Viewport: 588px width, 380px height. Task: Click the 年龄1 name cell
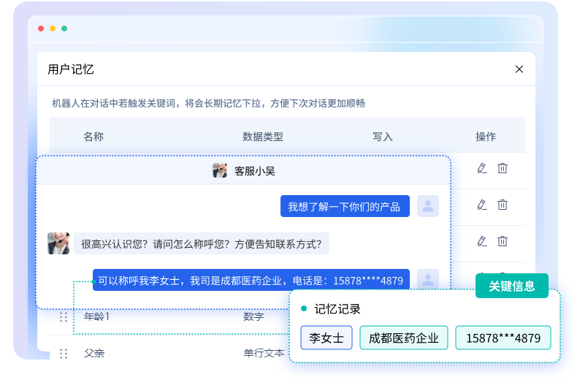tap(96, 316)
